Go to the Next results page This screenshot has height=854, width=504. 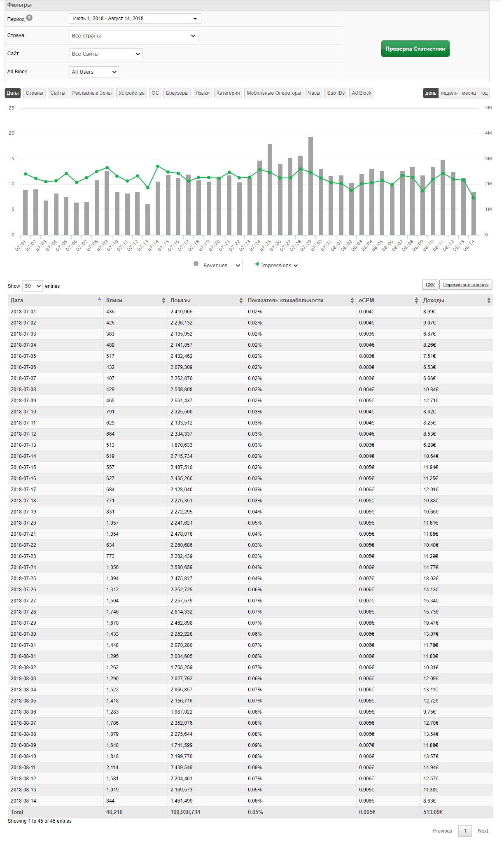(483, 831)
